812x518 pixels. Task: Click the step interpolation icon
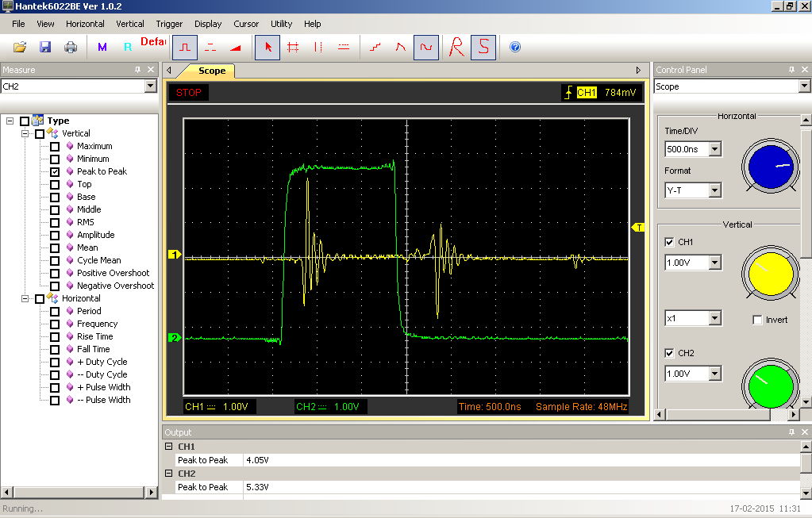tap(375, 47)
